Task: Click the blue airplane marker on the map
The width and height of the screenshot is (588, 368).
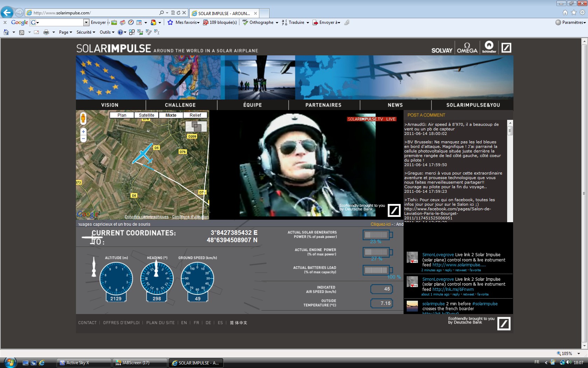Action: point(143,154)
